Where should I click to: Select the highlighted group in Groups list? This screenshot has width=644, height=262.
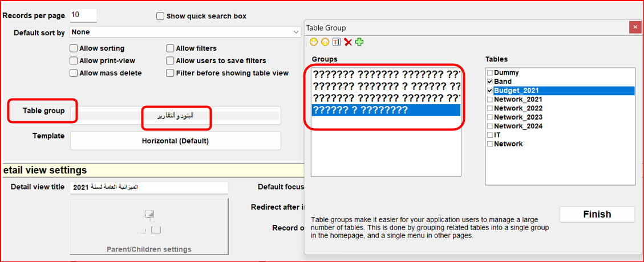pos(386,110)
